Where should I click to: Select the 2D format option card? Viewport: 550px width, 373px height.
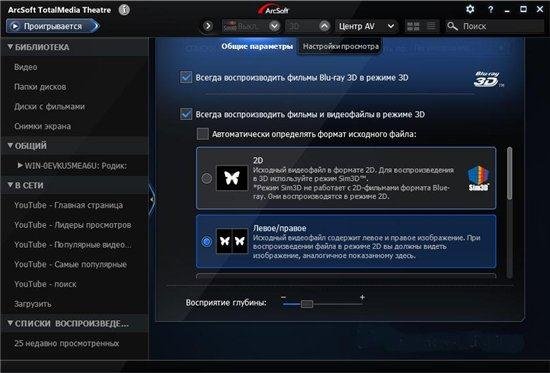(346, 178)
